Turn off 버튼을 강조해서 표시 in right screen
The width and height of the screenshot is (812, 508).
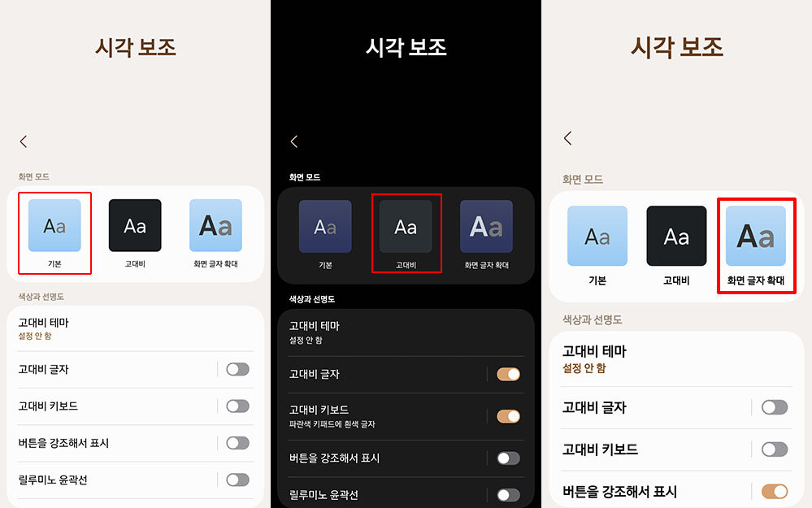click(775, 491)
